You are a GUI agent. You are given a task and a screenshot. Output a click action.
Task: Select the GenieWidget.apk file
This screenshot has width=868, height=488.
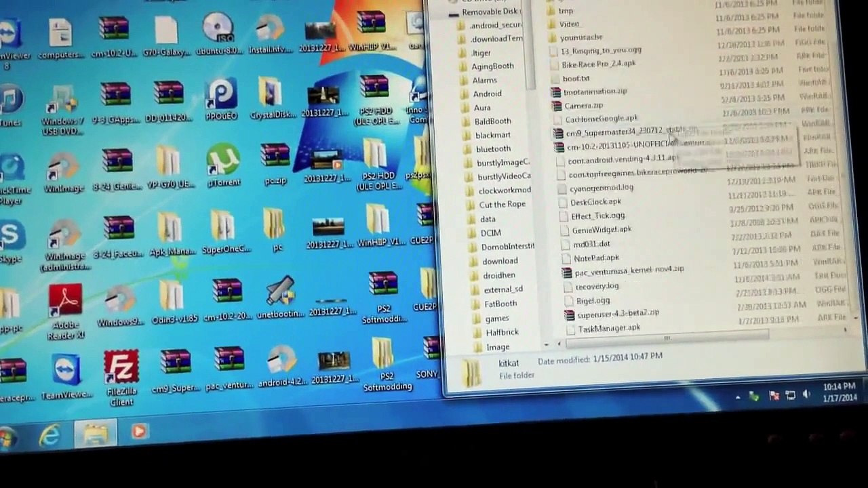click(x=595, y=230)
